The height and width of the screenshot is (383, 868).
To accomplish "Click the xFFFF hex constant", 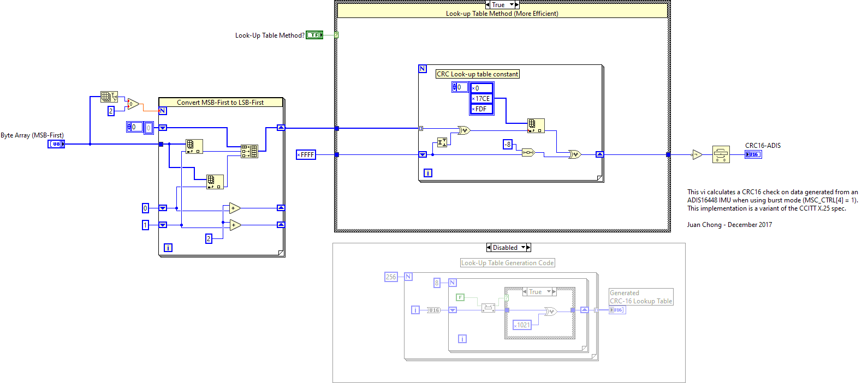I will (x=306, y=155).
